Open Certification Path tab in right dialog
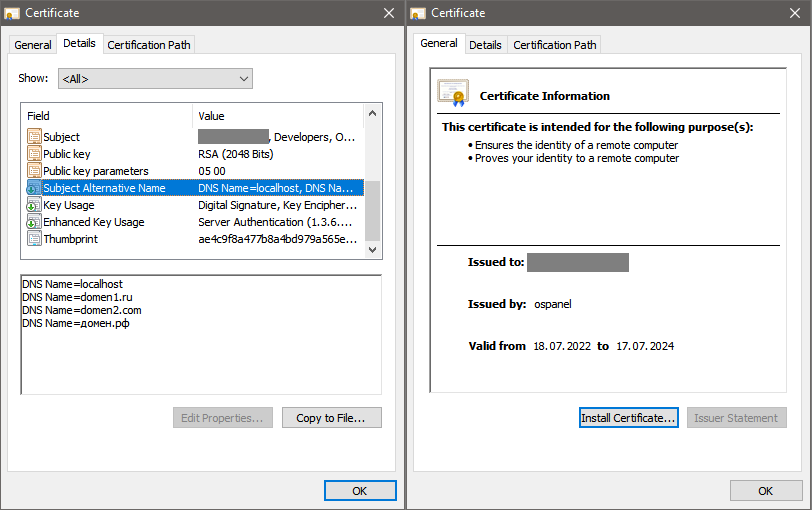This screenshot has height=510, width=812. point(554,45)
